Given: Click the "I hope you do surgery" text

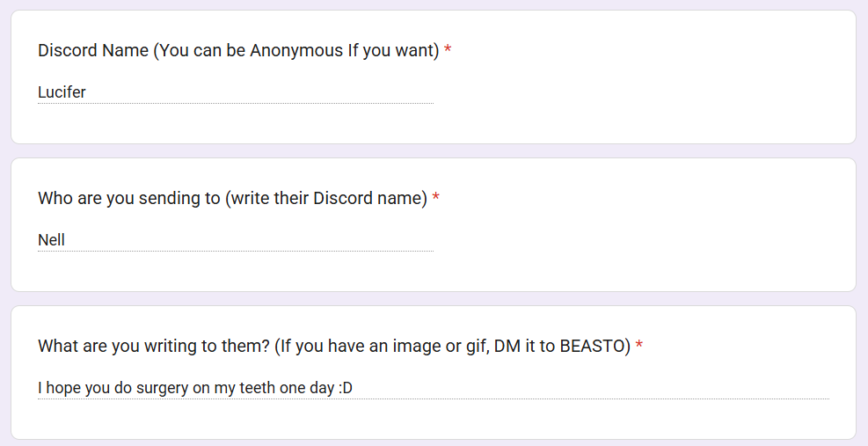Looking at the screenshot, I should 114,387.
